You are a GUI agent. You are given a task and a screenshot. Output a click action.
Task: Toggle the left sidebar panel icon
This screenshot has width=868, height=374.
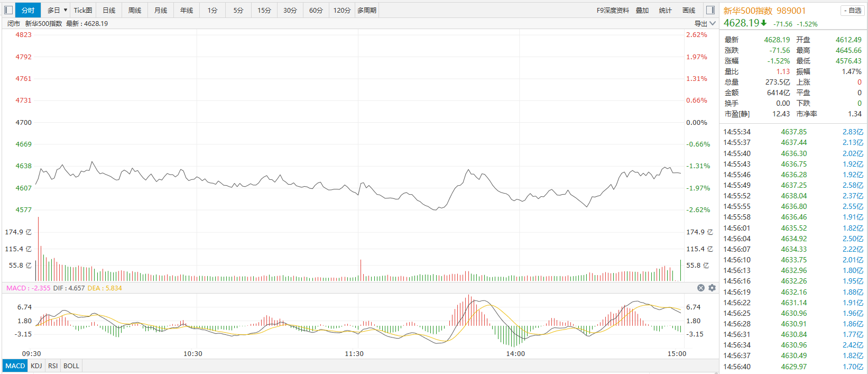8,10
